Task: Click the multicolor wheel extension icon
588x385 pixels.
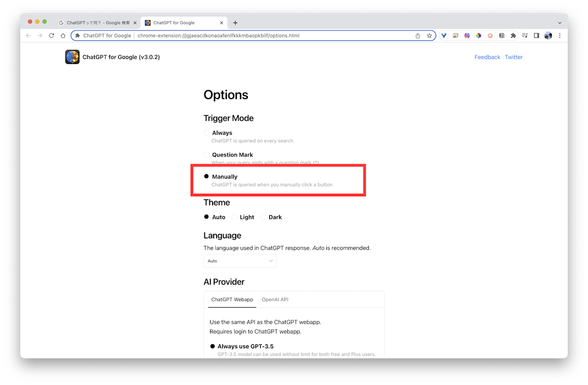Action: pos(479,36)
